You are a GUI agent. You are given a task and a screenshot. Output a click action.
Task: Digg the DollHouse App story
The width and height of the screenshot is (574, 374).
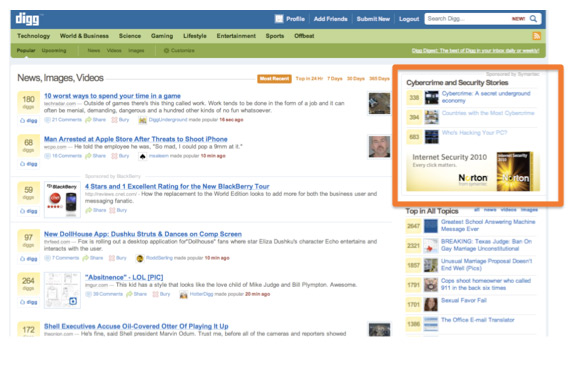(29, 259)
